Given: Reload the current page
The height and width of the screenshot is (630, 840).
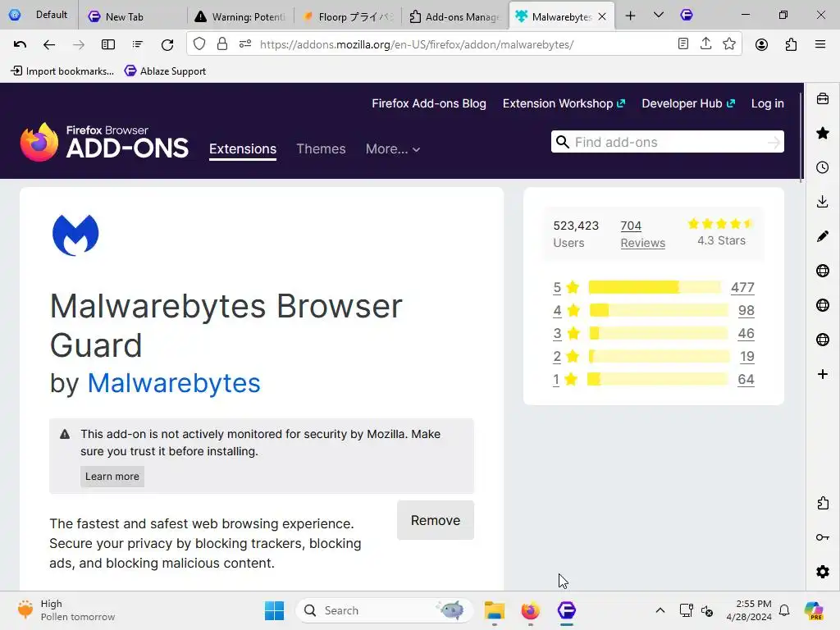Looking at the screenshot, I should (167, 44).
